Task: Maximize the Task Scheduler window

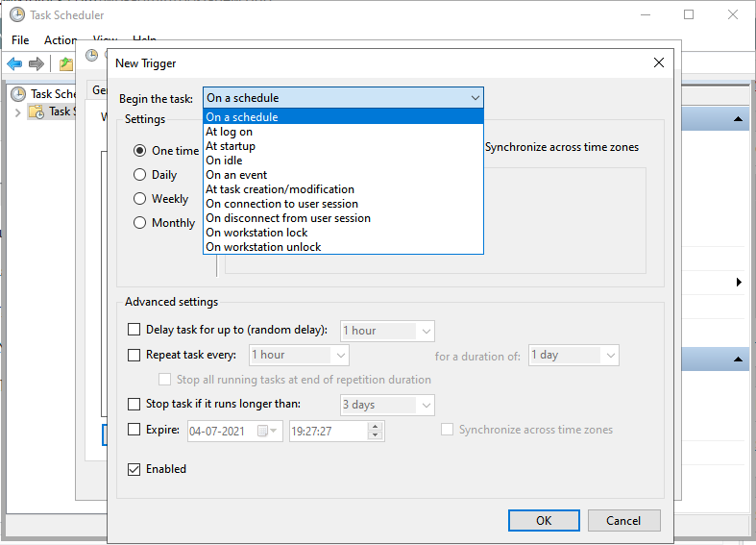Action: 689,14
